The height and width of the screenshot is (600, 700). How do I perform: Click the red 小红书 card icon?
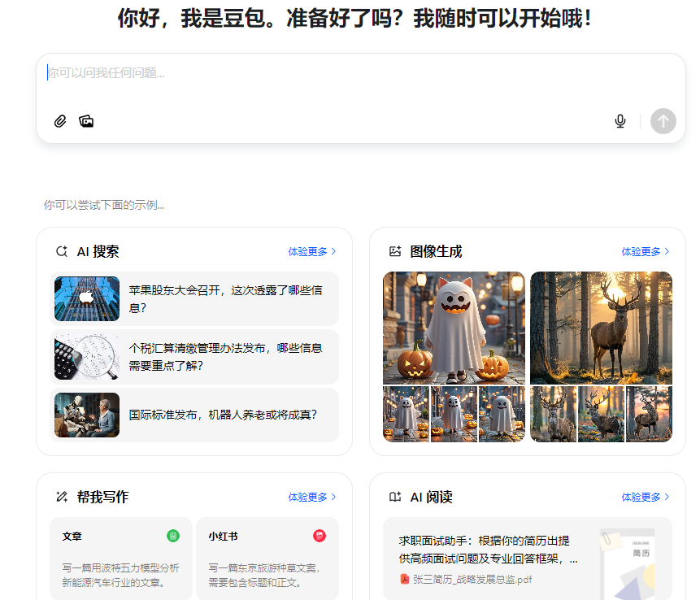[x=320, y=536]
